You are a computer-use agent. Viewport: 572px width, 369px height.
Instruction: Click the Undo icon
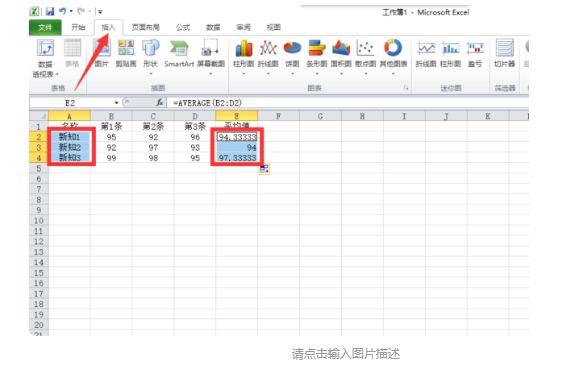pyautogui.click(x=63, y=12)
